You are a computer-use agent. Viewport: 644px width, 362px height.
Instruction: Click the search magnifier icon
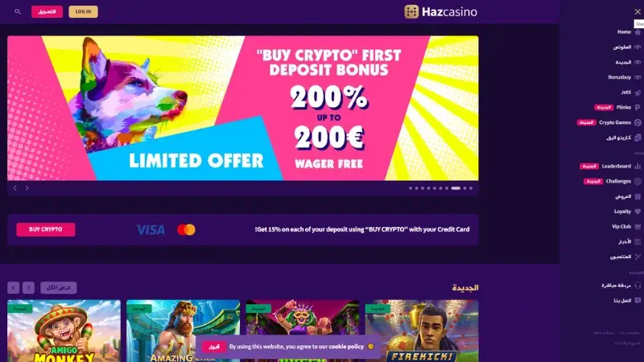tap(18, 11)
